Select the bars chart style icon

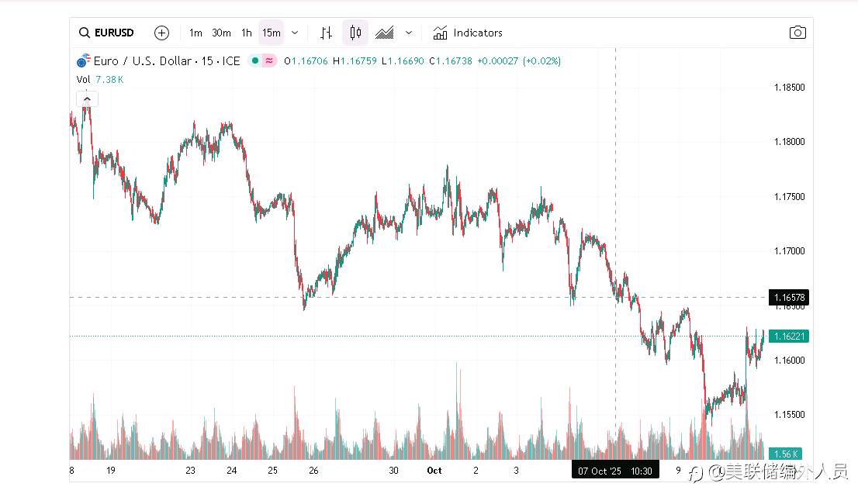pyautogui.click(x=327, y=33)
